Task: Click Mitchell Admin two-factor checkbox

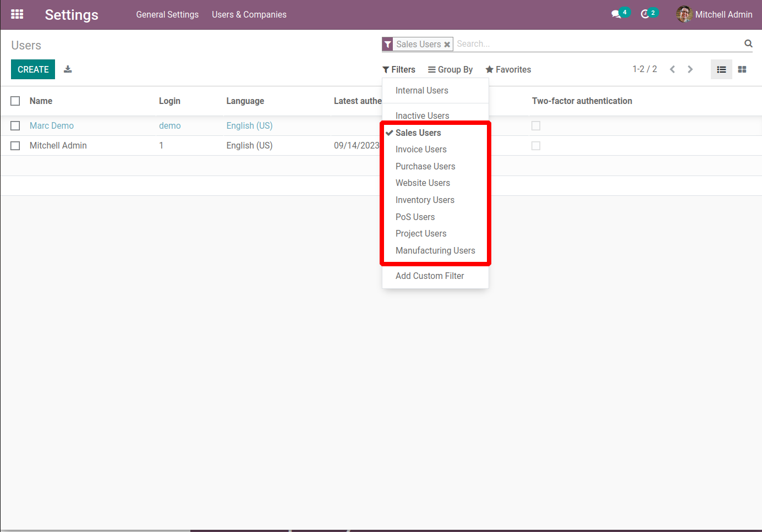Action: coord(536,145)
